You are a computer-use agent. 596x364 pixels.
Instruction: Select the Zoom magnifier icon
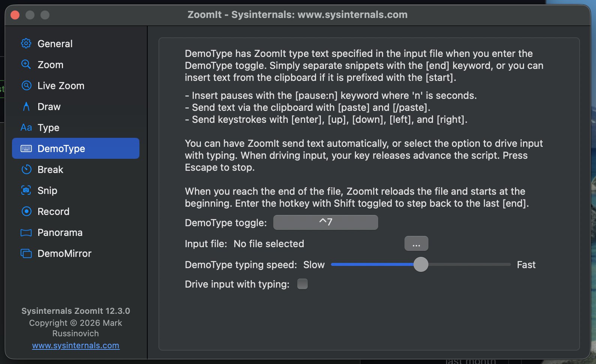[26, 64]
